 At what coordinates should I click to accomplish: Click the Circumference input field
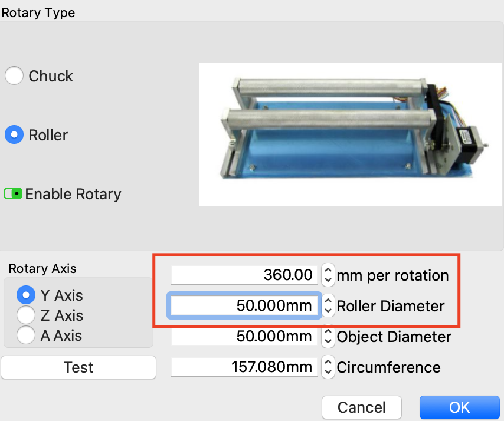[244, 367]
